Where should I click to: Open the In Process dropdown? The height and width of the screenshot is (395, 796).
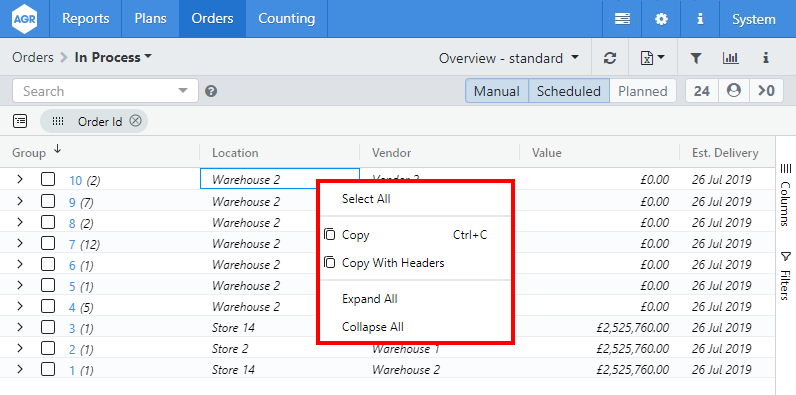[113, 57]
